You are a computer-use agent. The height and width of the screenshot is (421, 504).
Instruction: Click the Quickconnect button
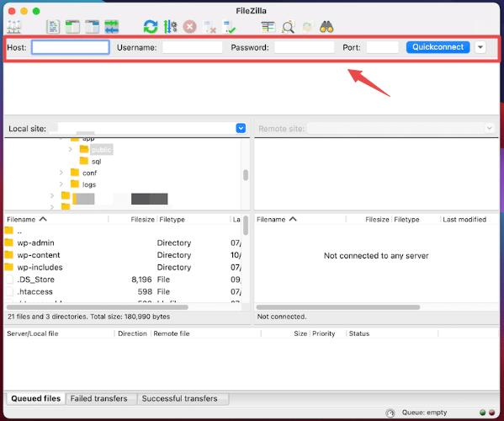[x=438, y=47]
